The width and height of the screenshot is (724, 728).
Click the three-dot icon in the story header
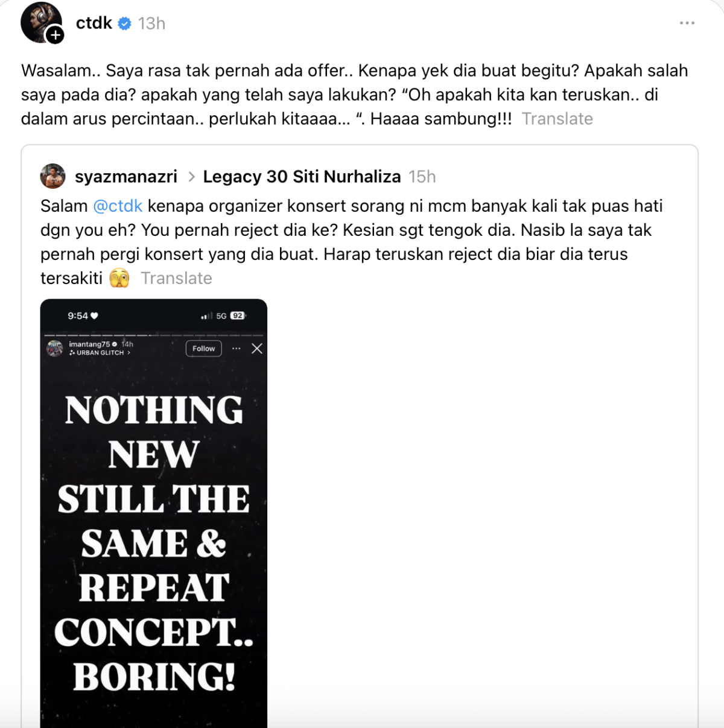click(x=237, y=349)
